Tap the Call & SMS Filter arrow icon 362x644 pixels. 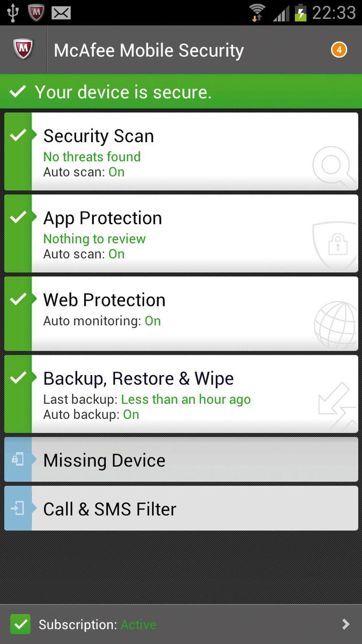(x=18, y=509)
